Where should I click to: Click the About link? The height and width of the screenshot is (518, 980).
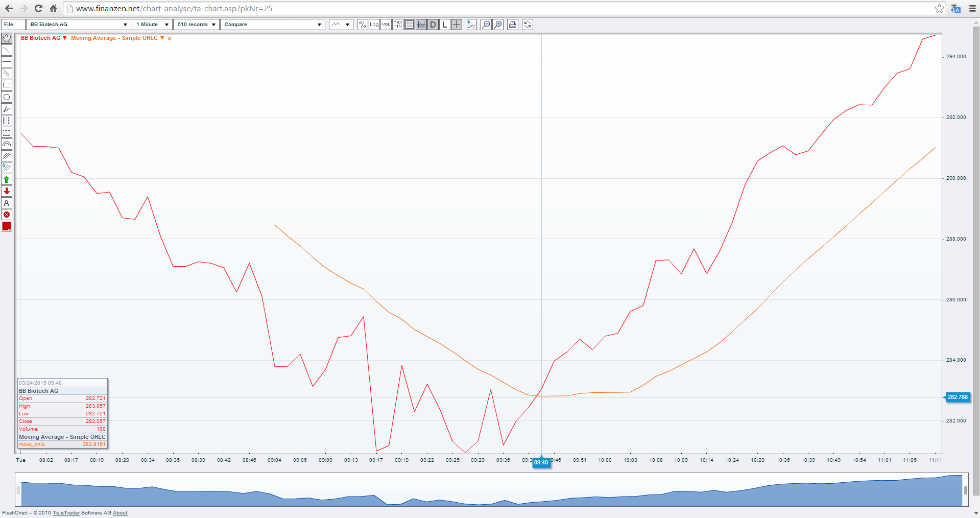[x=120, y=513]
